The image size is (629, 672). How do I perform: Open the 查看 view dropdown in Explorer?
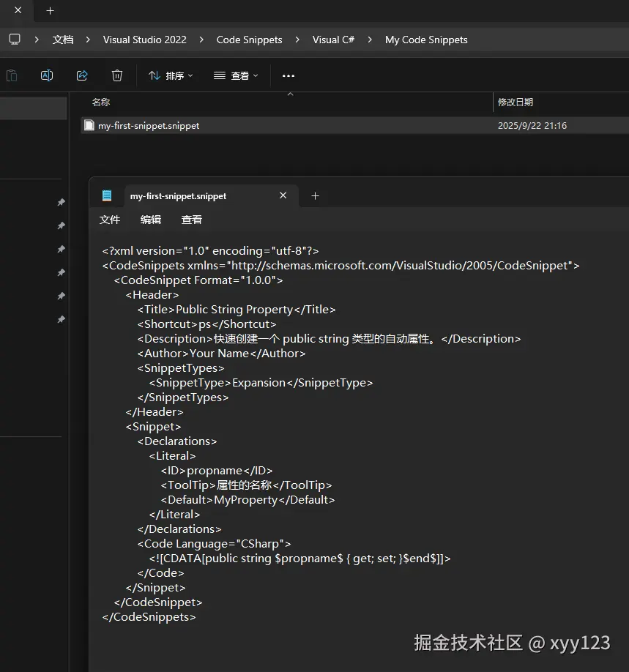236,76
